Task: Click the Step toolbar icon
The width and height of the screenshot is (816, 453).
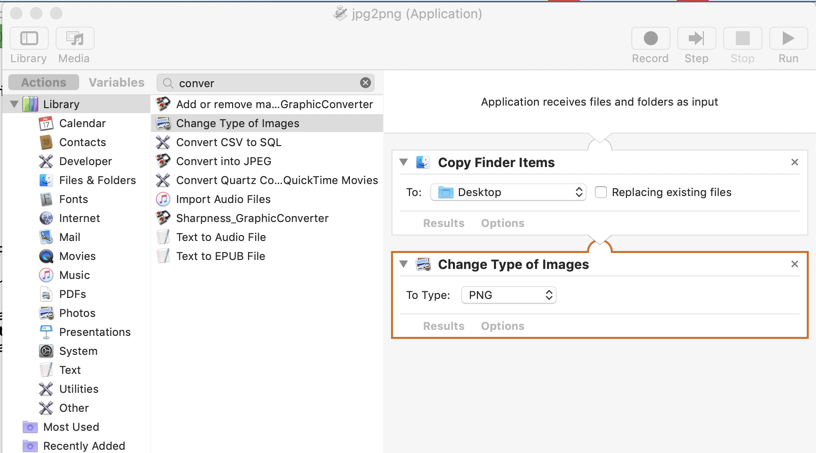Action: click(696, 39)
